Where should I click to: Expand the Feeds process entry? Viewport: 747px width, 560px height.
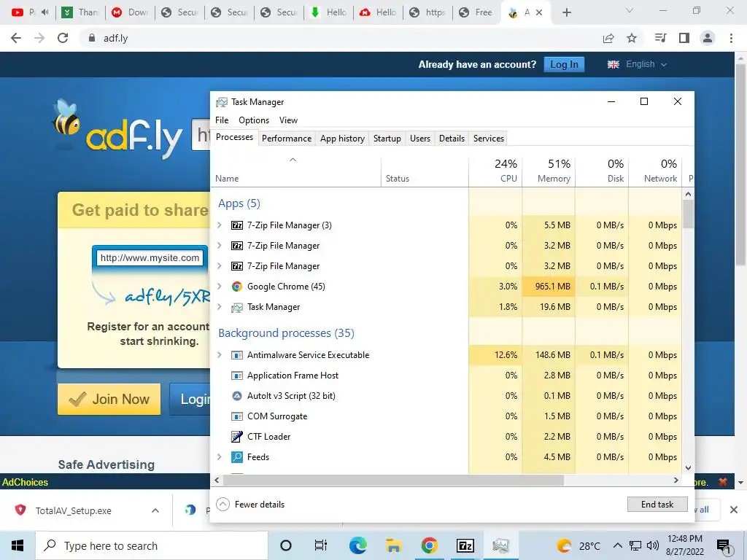click(220, 457)
